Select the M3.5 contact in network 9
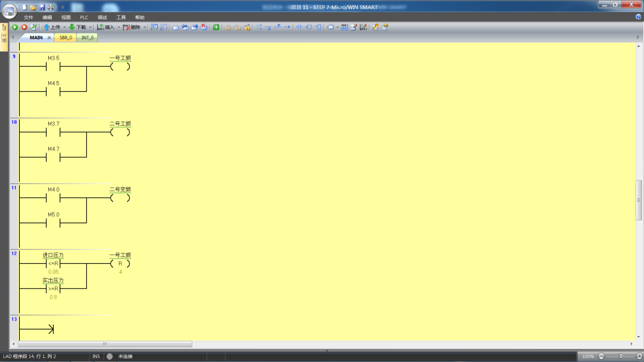The image size is (644, 362). click(x=53, y=66)
